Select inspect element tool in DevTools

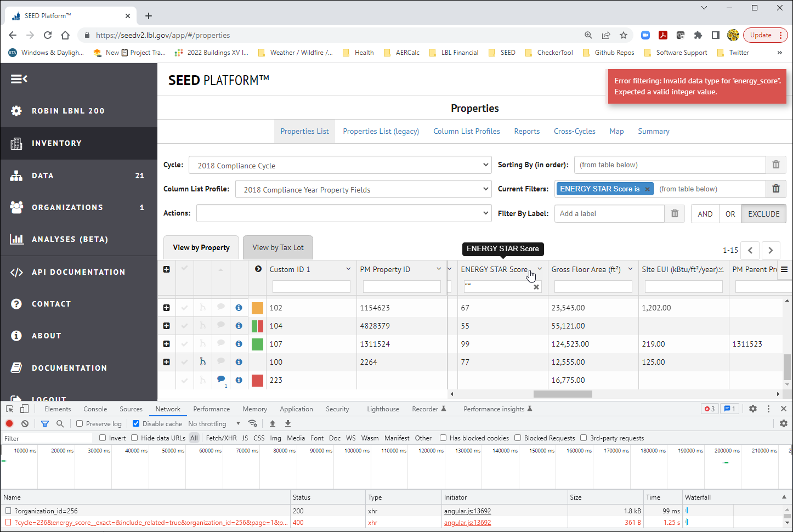[x=9, y=409]
